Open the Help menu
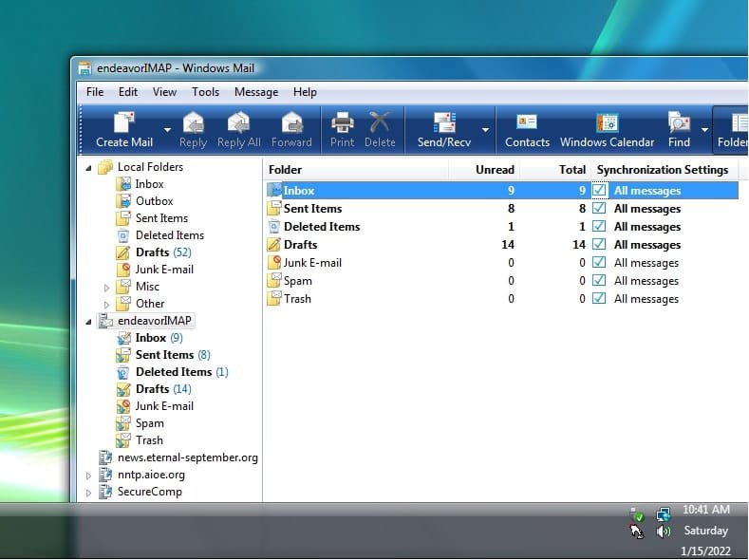The width and height of the screenshot is (749, 560). 306,92
